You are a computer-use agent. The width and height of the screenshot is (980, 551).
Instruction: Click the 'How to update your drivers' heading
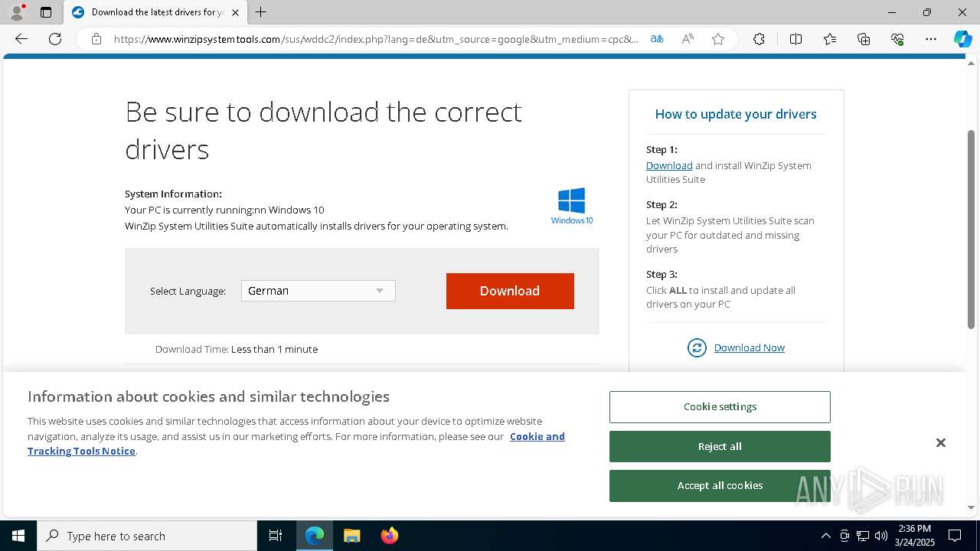pos(736,114)
